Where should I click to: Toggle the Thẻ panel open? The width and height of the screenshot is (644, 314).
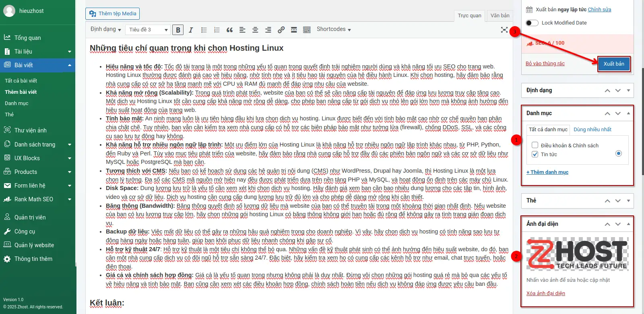pyautogui.click(x=628, y=200)
